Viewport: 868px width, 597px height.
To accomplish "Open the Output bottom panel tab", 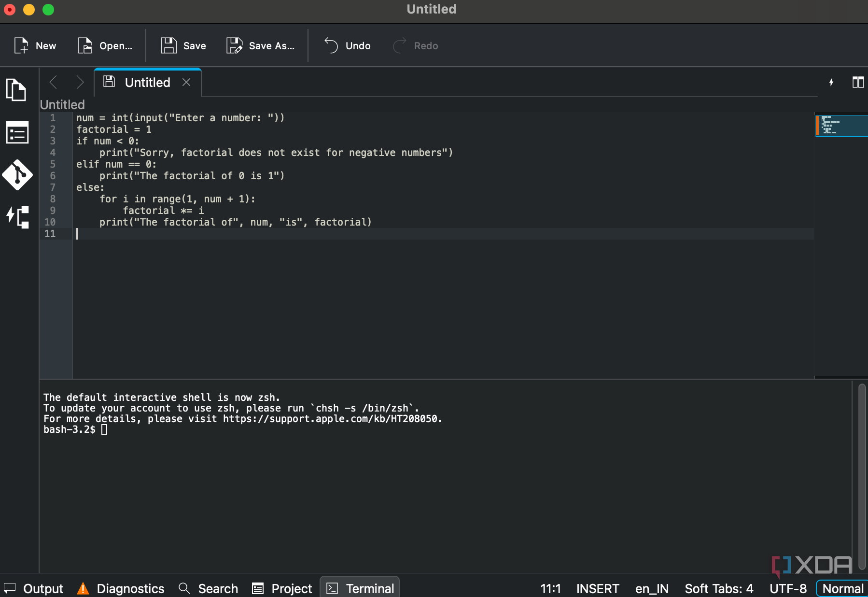I will tap(34, 588).
